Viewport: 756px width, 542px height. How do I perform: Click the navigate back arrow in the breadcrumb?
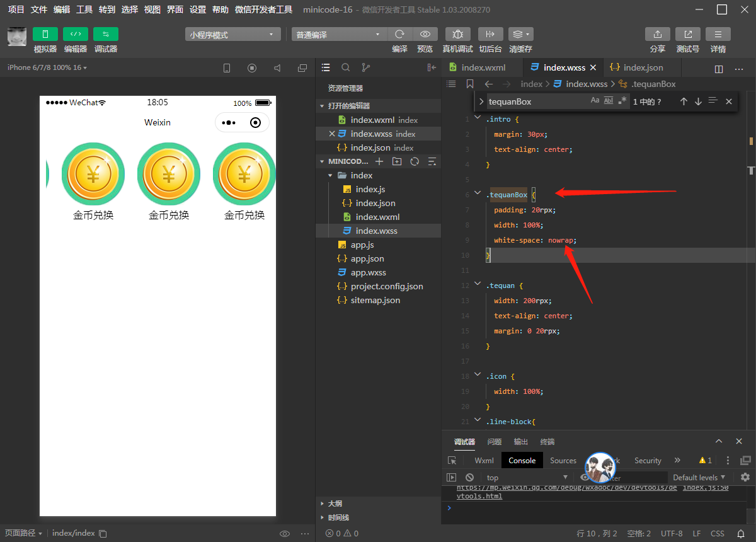489,84
